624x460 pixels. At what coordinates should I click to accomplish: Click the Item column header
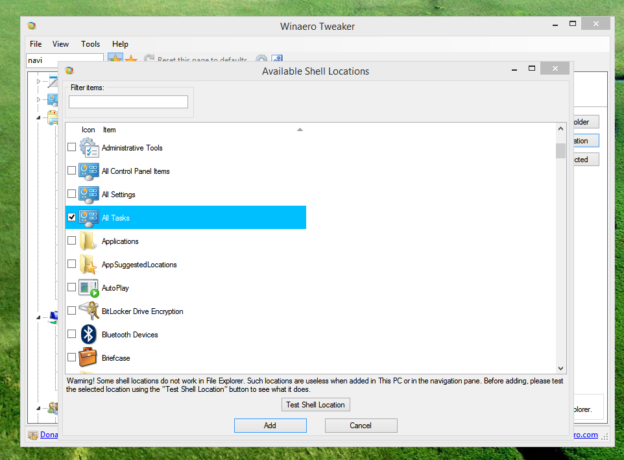[x=109, y=130]
